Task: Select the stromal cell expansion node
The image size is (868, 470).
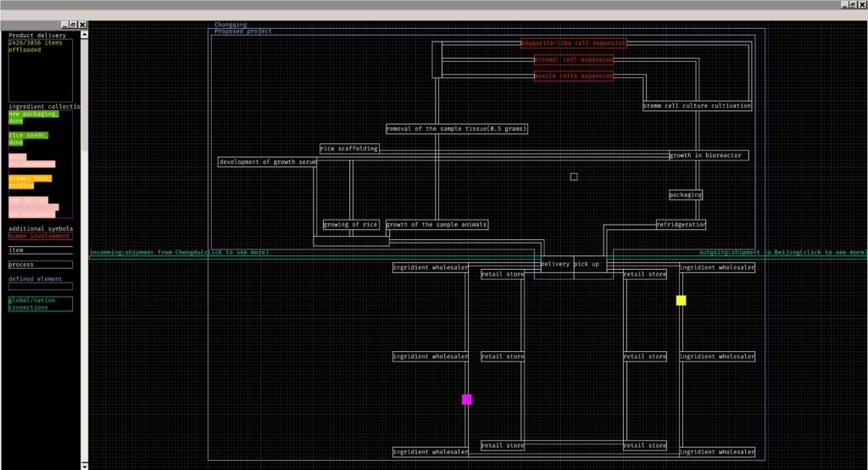Action: tap(573, 60)
